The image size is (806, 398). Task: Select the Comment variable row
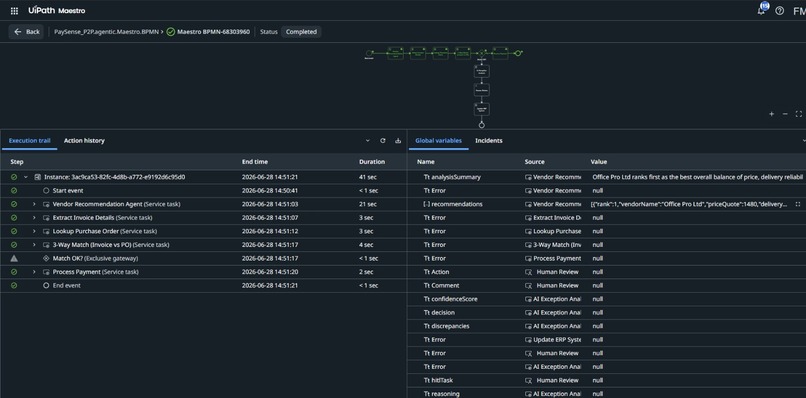(x=607, y=285)
